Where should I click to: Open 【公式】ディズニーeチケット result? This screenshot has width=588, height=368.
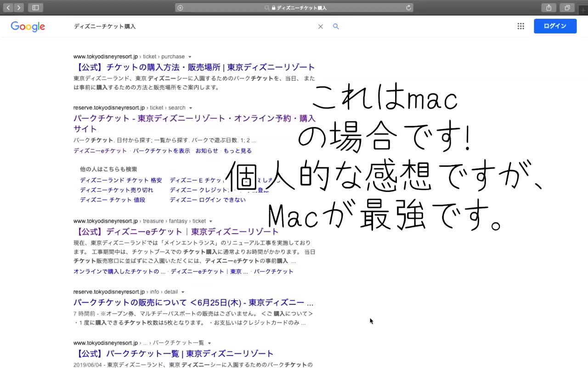[176, 231]
